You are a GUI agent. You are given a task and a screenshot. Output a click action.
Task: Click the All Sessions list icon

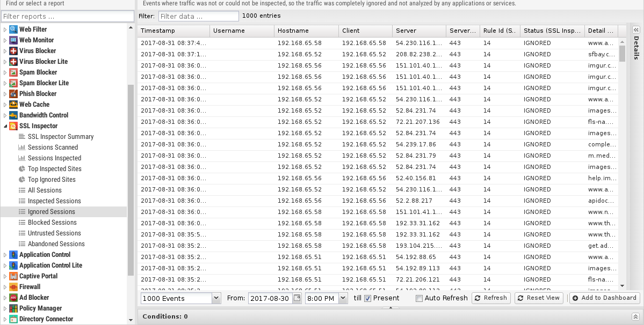pyautogui.click(x=22, y=190)
